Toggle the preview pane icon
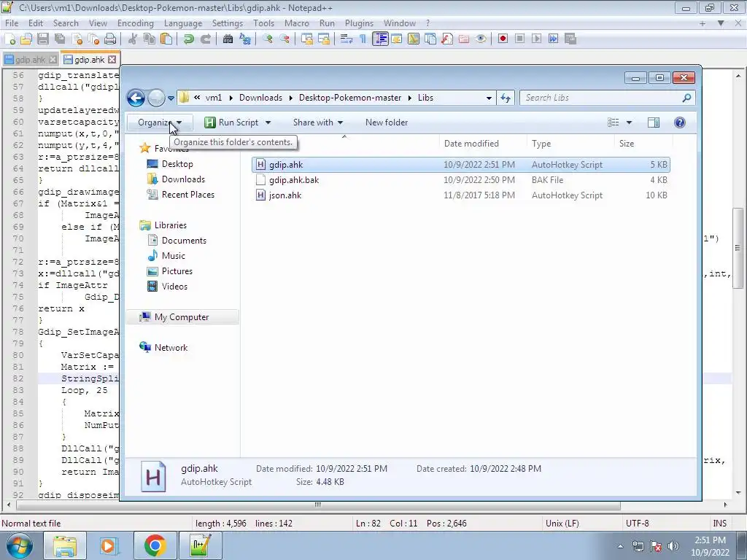Screen dimensions: 747x560 point(654,122)
